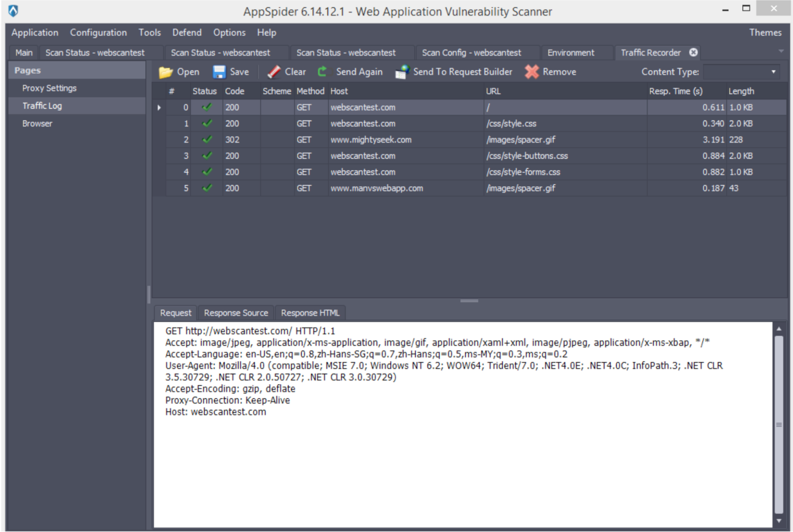Click the row indicator arrow of row 0

point(159,108)
